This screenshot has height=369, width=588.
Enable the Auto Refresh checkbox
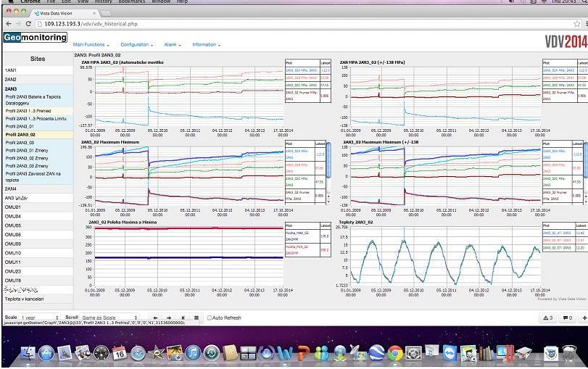(x=210, y=318)
